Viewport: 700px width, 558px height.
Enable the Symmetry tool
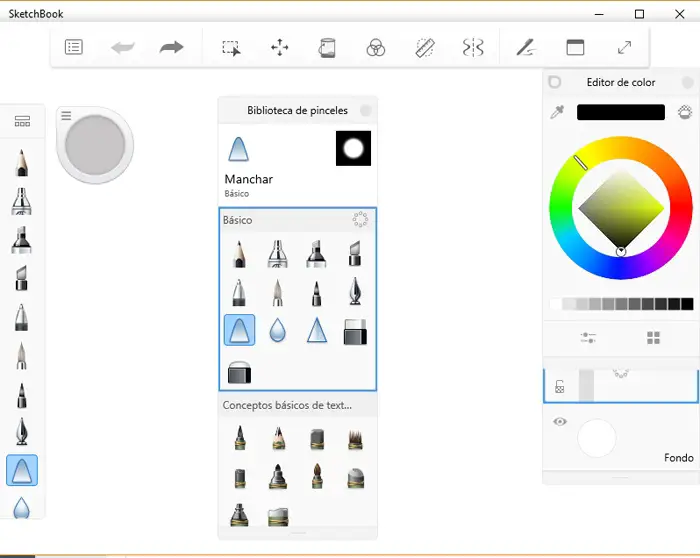473,47
